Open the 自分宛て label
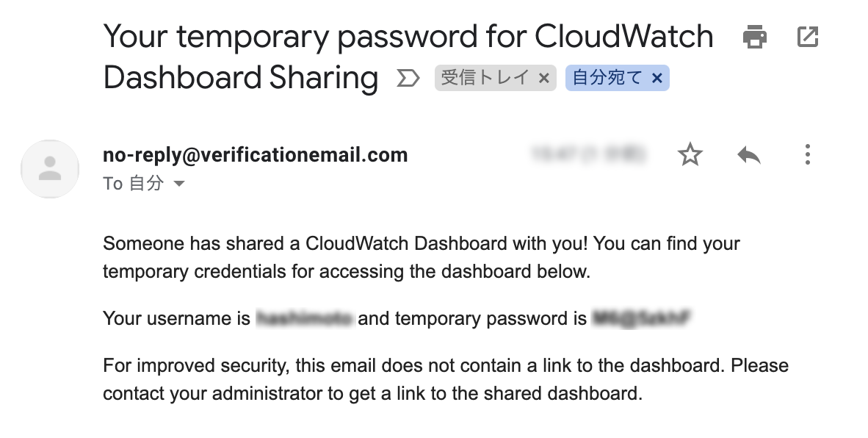Image resolution: width=868 pixels, height=438 pixels. click(x=607, y=78)
